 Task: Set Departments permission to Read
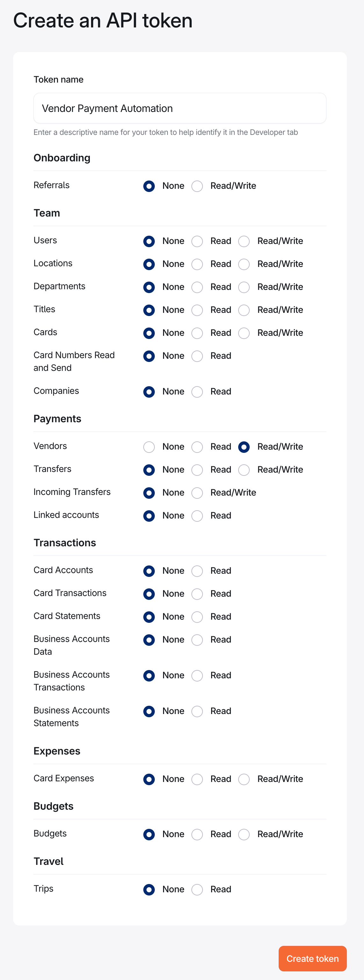click(x=197, y=287)
